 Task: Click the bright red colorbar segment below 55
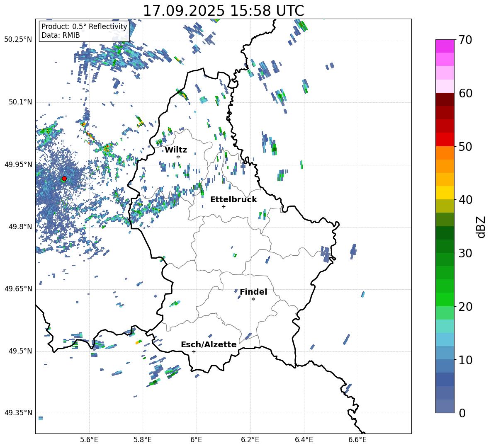point(445,140)
